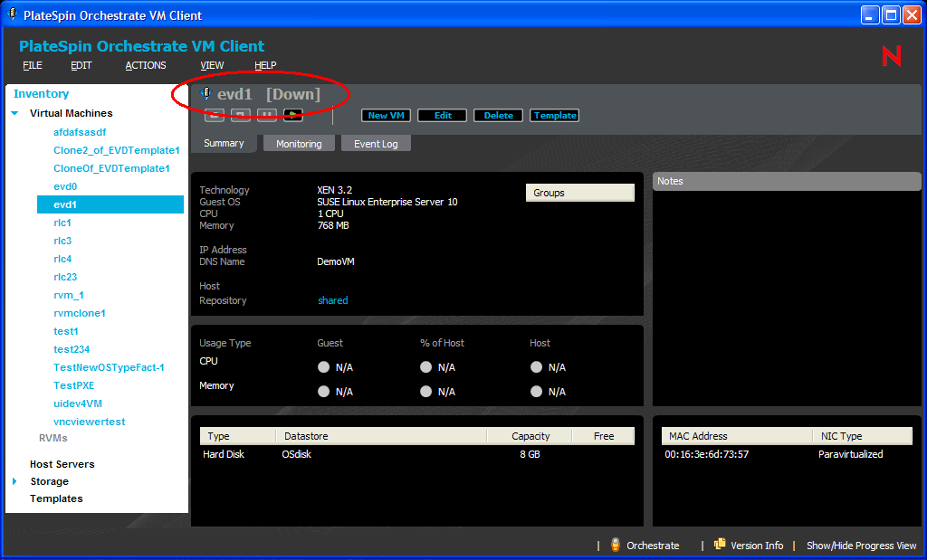Click the Storage tree label
The height and width of the screenshot is (560, 927).
tap(49, 481)
